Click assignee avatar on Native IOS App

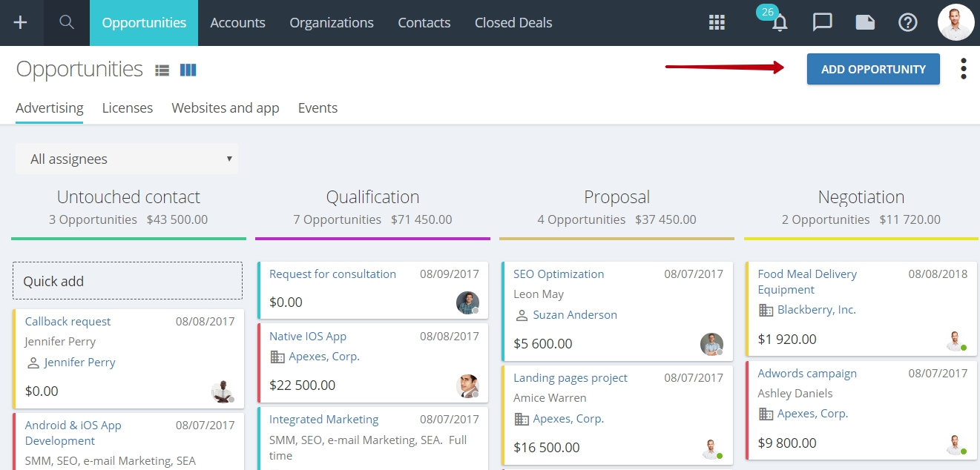(x=467, y=385)
